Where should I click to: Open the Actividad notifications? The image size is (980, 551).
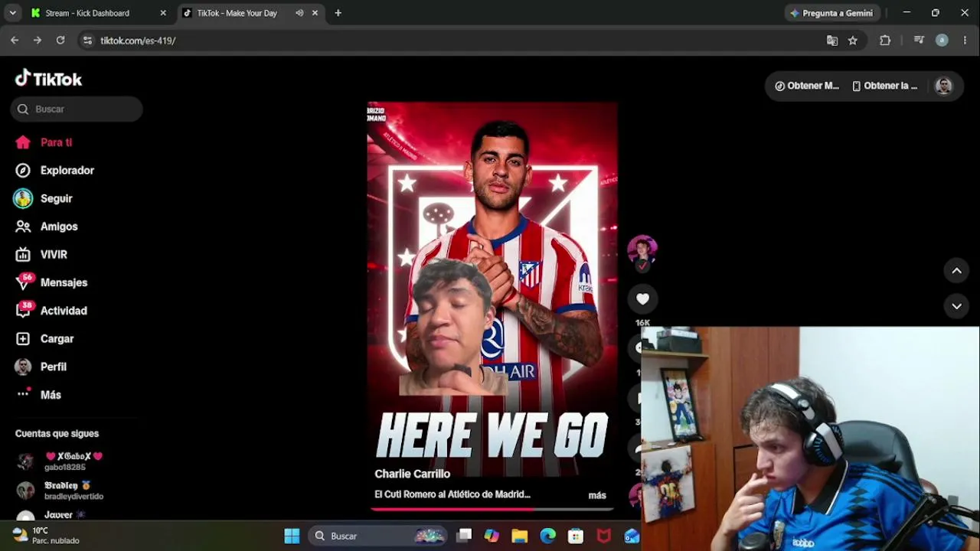click(x=51, y=311)
